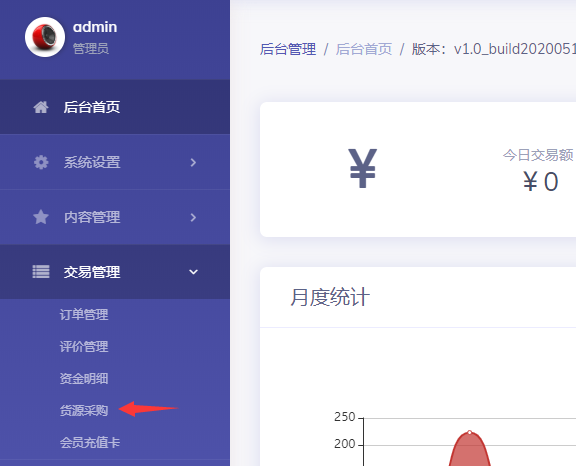Click the large ¥ currency icon
The image size is (576, 466).
coord(363,169)
